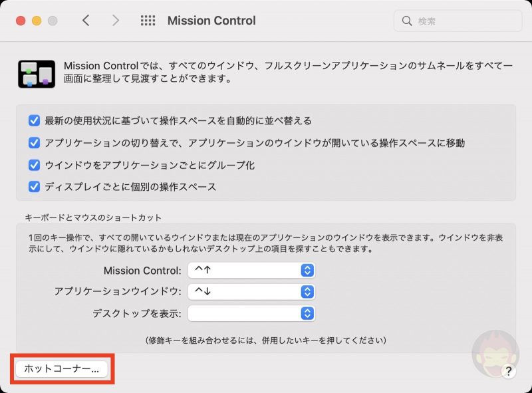Uncheck アプリケーションの切り替えで操作スペースに移動
This screenshot has height=393, width=532.
point(33,142)
